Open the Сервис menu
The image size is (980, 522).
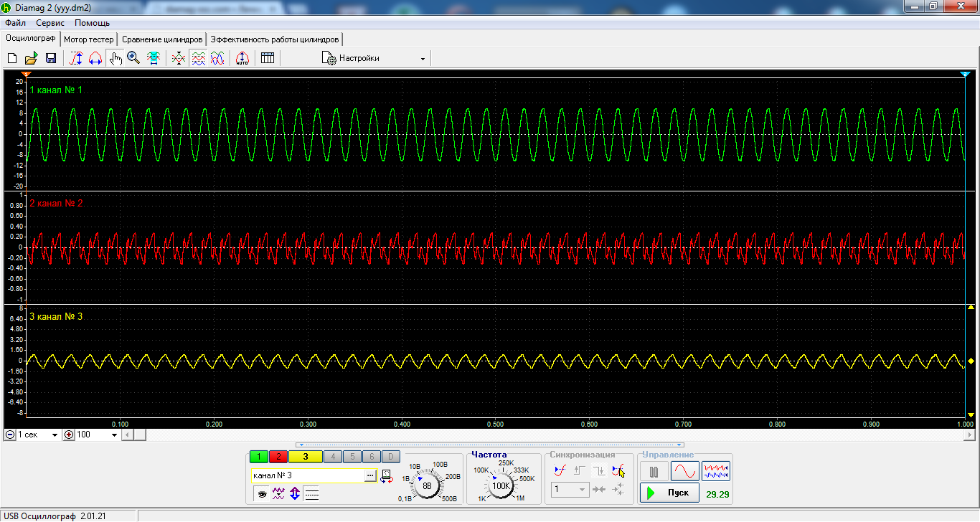click(x=50, y=23)
